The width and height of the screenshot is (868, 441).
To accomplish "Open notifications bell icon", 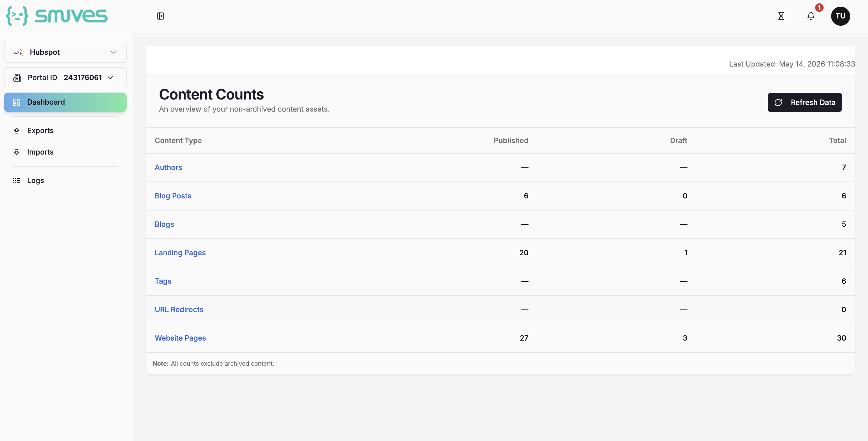I will pyautogui.click(x=811, y=16).
